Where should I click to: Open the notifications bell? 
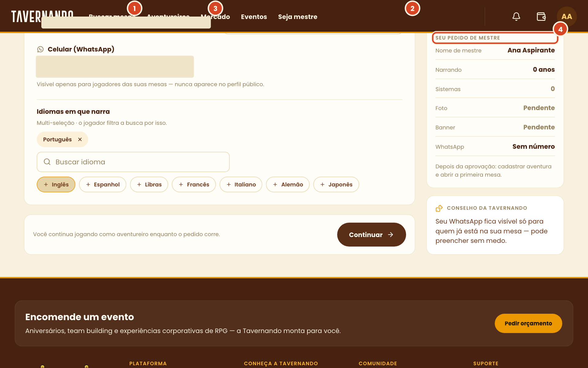[x=516, y=17]
